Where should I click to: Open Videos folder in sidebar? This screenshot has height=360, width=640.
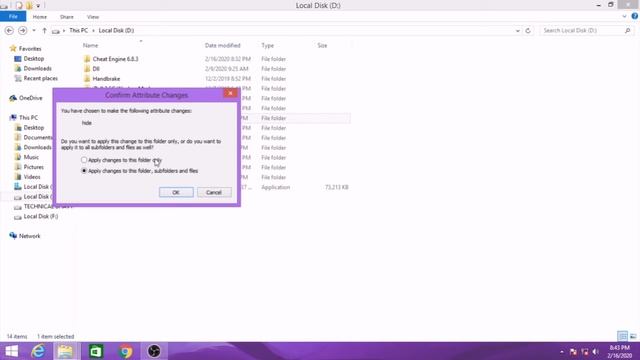[x=32, y=177]
